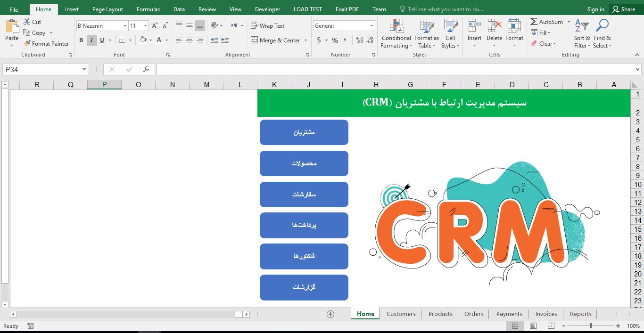Open Format as Table gallery
This screenshot has height=333, width=644.
(x=427, y=34)
